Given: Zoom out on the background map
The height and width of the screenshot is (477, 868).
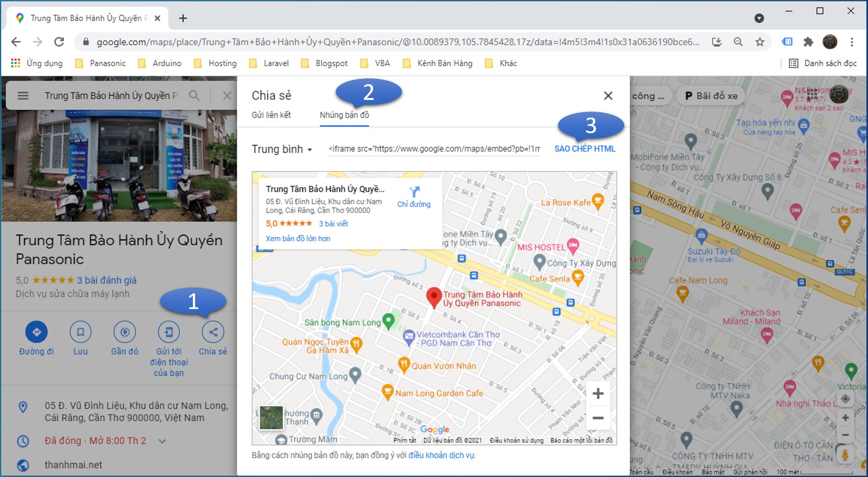Looking at the screenshot, I should click(x=845, y=435).
